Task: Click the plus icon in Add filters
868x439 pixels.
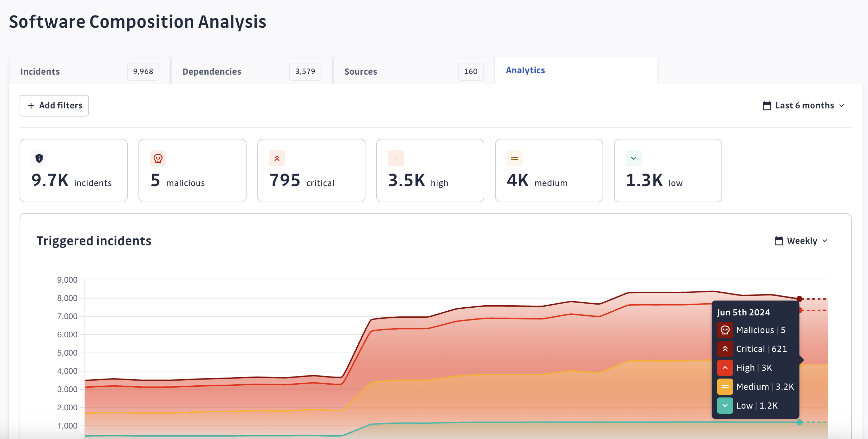Action: [x=31, y=106]
